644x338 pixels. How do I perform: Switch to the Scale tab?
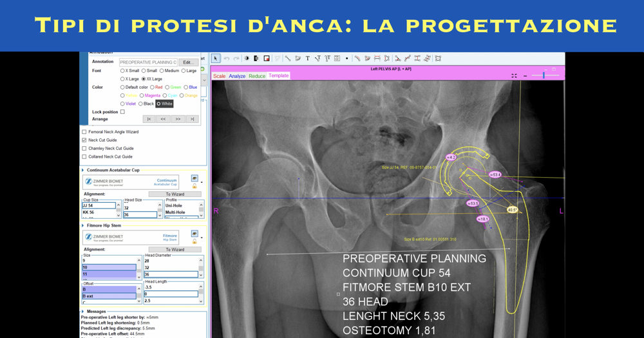coord(219,76)
